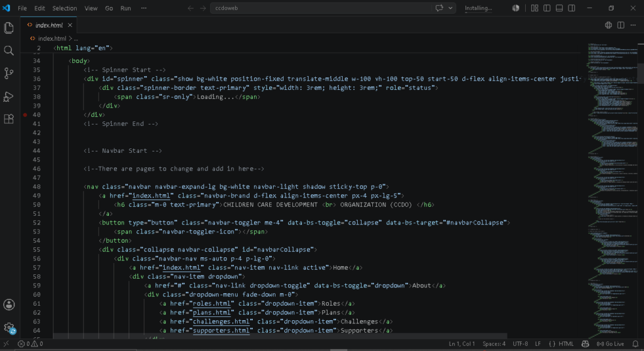Open the Go menu
The image size is (644, 351).
coord(109,8)
